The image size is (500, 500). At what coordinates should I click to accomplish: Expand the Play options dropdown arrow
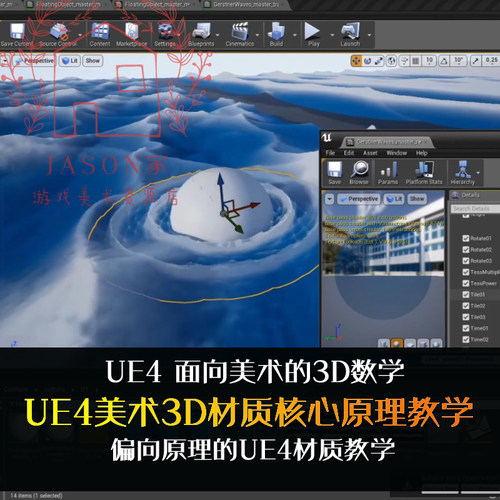[x=332, y=35]
